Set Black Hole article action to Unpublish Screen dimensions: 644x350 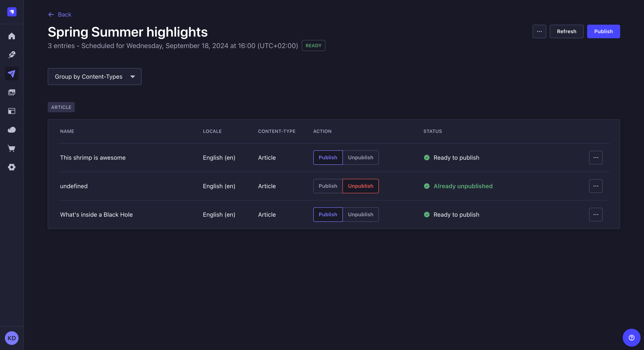(x=360, y=214)
